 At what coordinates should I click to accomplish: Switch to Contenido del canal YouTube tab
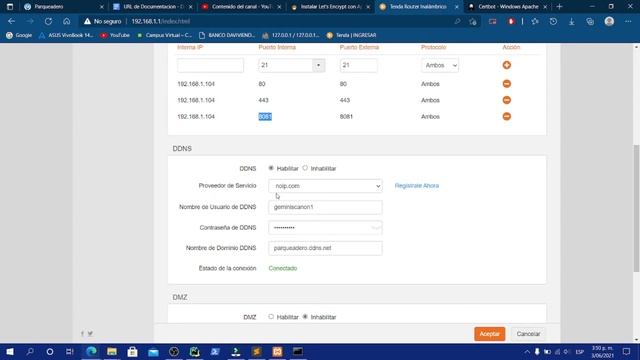click(242, 7)
